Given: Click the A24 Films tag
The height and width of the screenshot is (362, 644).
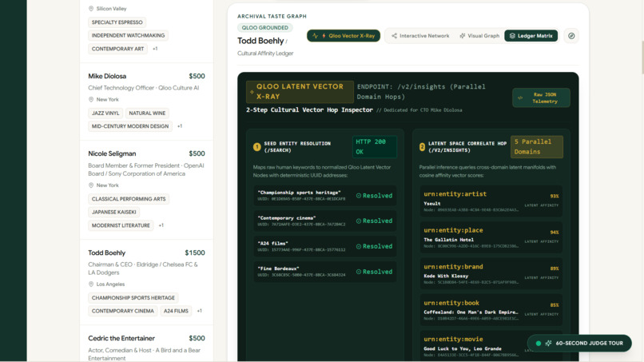Looking at the screenshot, I should click(176, 311).
